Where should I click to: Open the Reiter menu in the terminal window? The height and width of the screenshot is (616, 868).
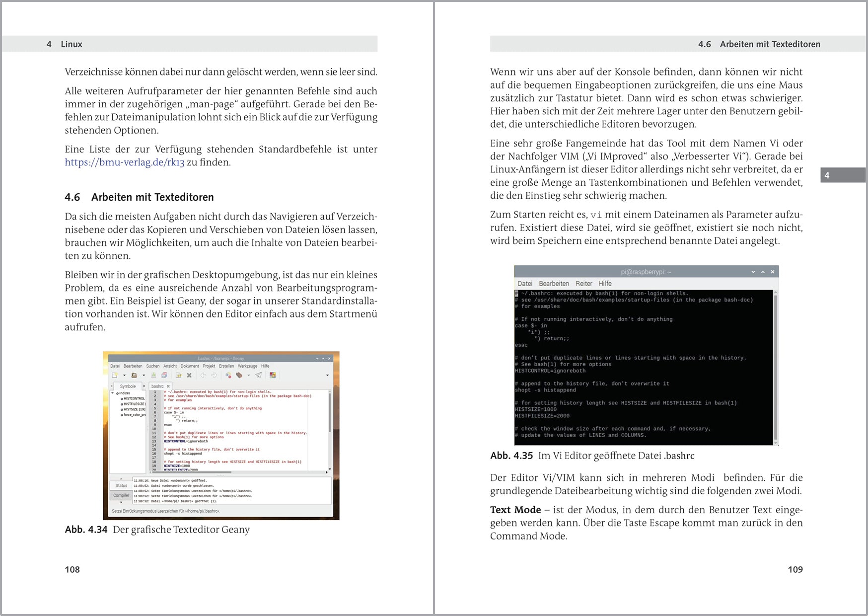pos(584,283)
